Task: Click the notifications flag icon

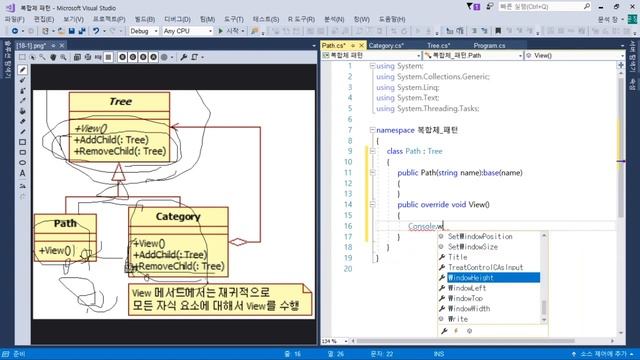Action: click(x=473, y=7)
